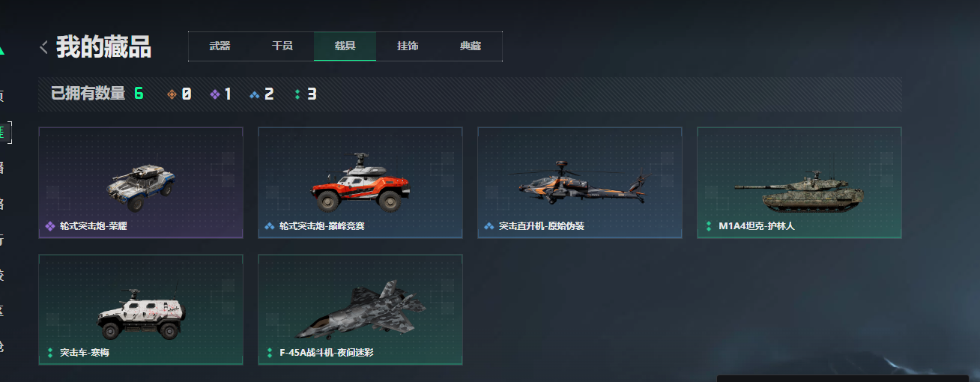Open the 典藏 tab

(x=471, y=46)
